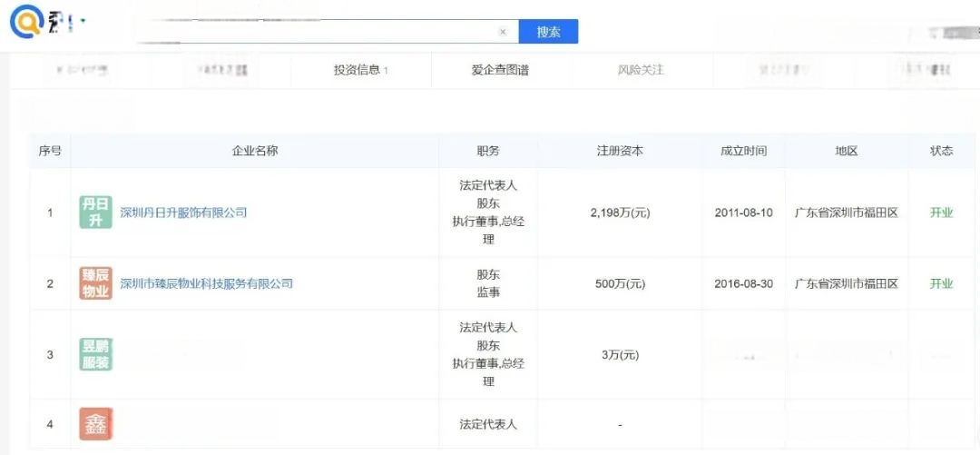Select the date 2011-08-10

(x=744, y=213)
